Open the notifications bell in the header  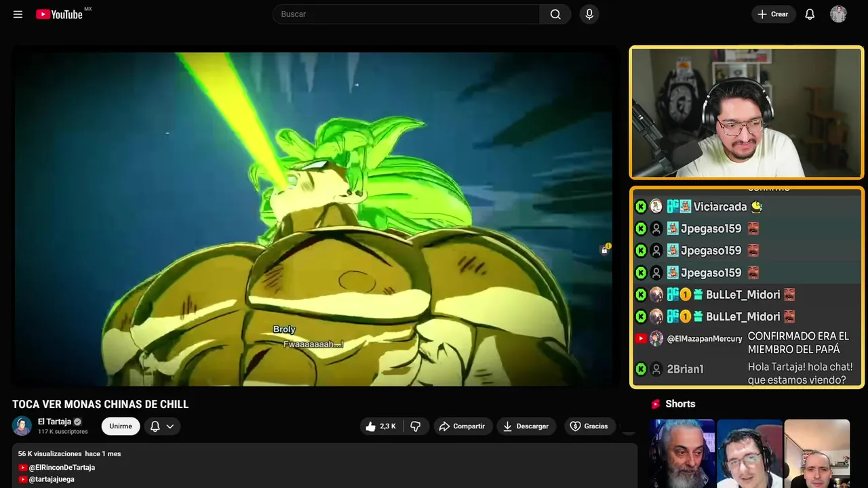click(810, 14)
